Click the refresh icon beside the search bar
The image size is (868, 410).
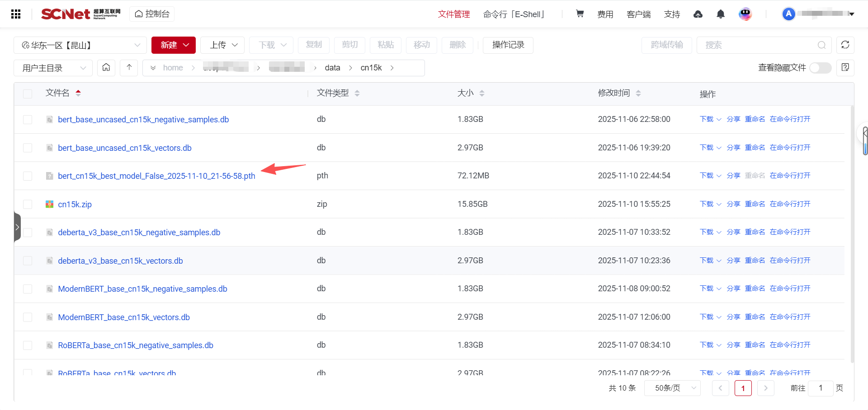click(x=845, y=45)
